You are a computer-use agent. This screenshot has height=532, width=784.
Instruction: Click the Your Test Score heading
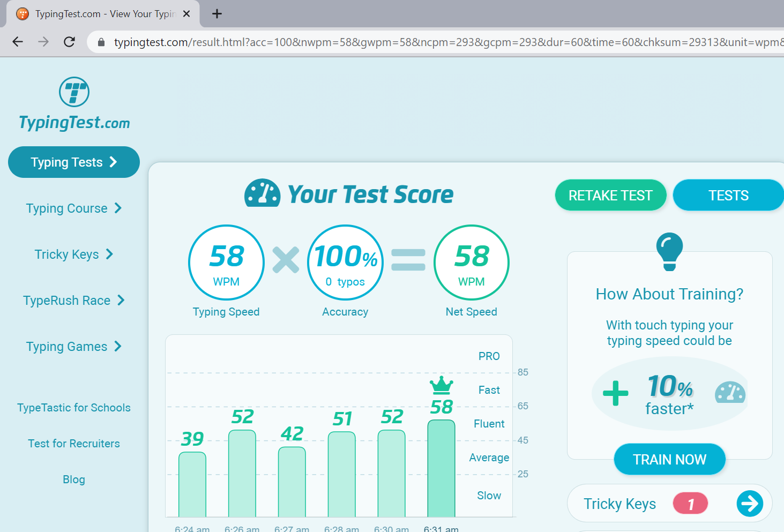[x=370, y=194]
